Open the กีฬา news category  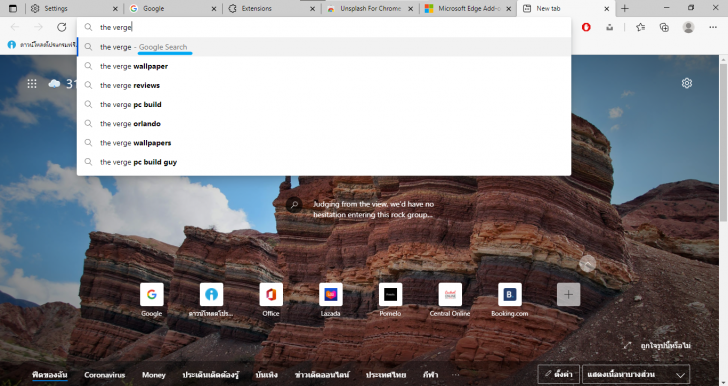430,375
